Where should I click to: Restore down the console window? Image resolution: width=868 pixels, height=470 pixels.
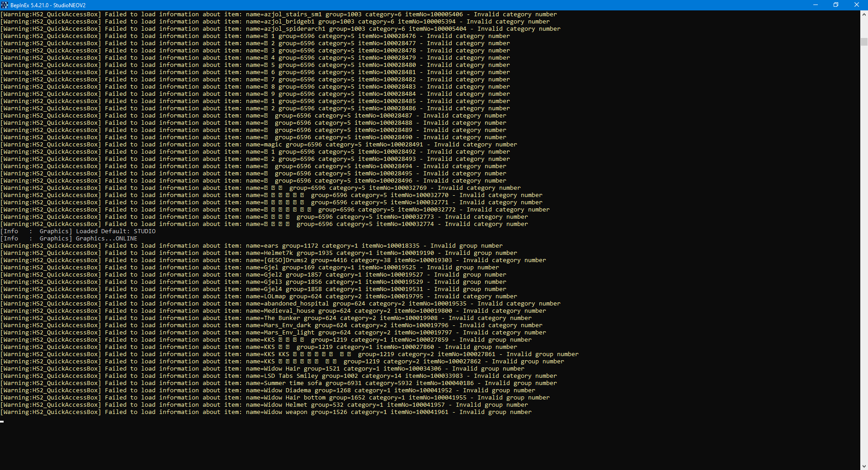836,5
